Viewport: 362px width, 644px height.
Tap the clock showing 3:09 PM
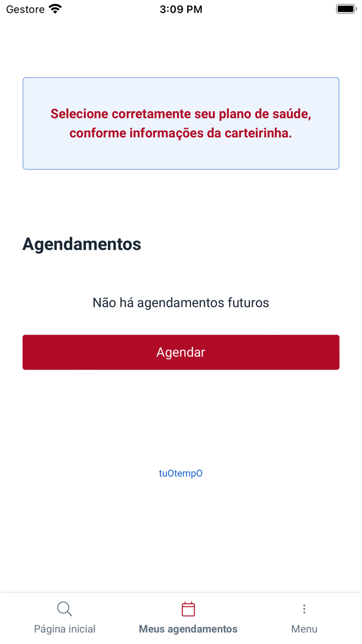(181, 9)
